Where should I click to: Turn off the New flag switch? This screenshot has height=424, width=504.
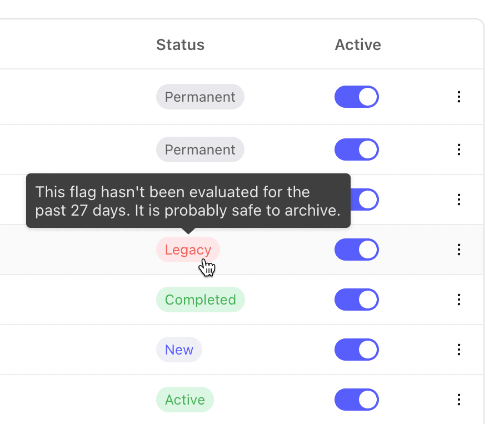click(356, 350)
